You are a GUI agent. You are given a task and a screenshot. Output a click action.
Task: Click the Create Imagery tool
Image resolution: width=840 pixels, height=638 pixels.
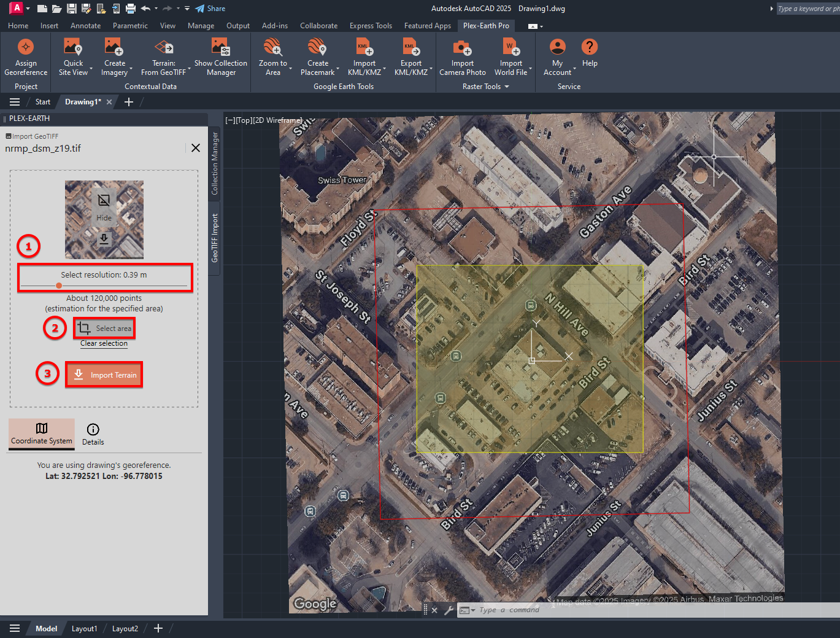(x=115, y=58)
